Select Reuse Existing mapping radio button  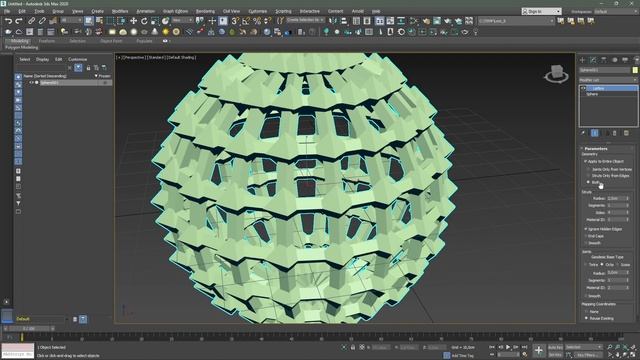point(587,318)
